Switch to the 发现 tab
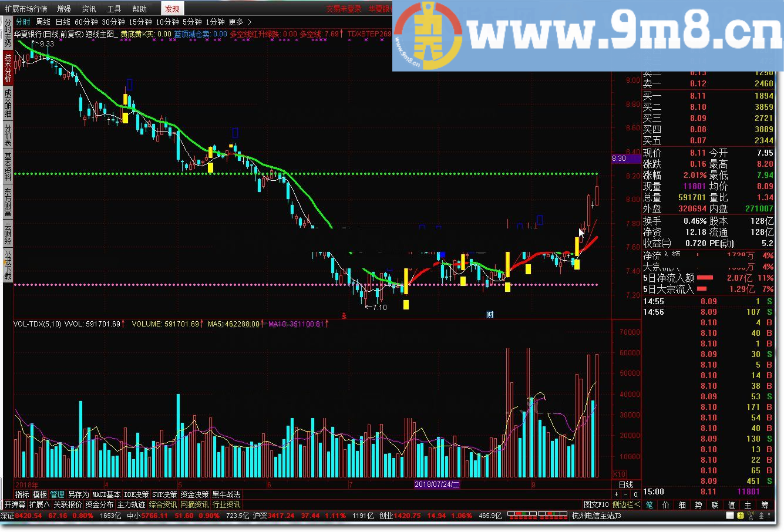 coord(173,9)
